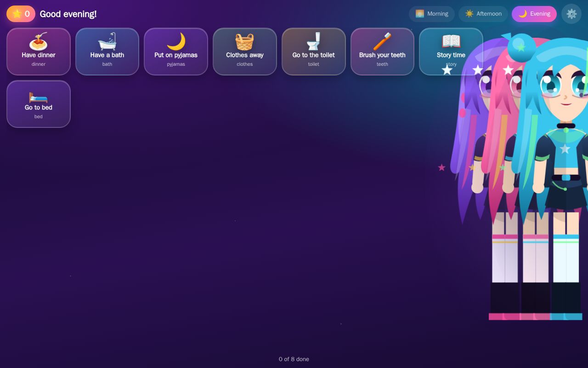Click the bathtub icon
588x368 pixels.
[x=107, y=41]
